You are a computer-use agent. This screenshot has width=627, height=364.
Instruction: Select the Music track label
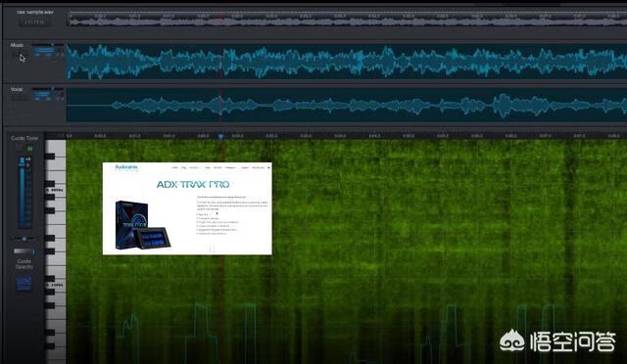tap(17, 45)
